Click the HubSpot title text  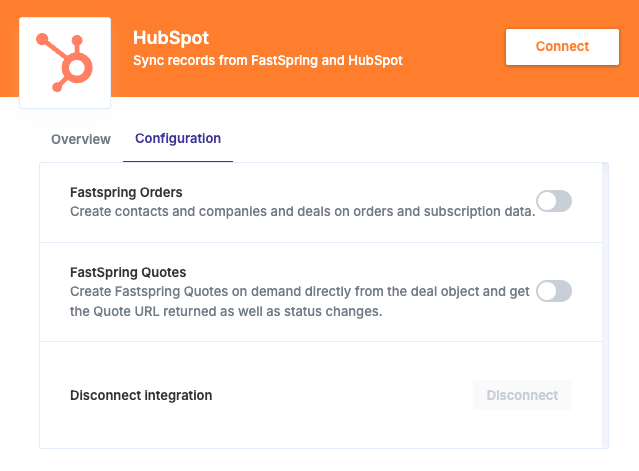click(171, 38)
